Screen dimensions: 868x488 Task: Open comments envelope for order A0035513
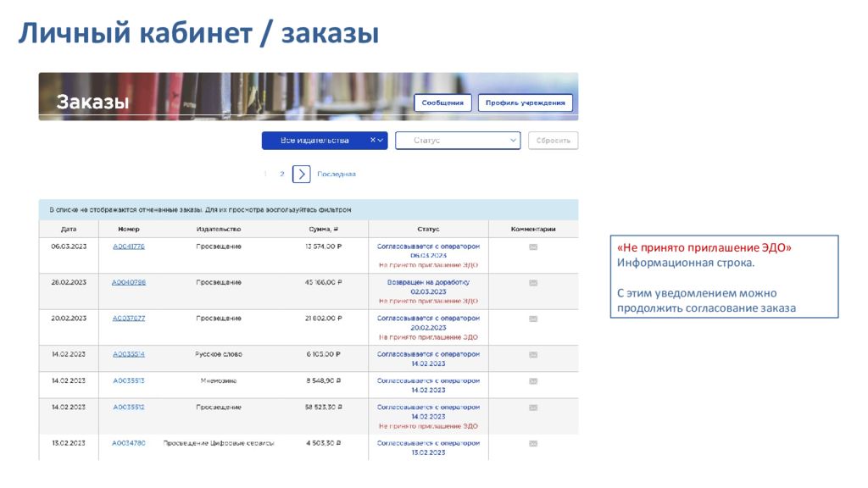[x=533, y=381]
